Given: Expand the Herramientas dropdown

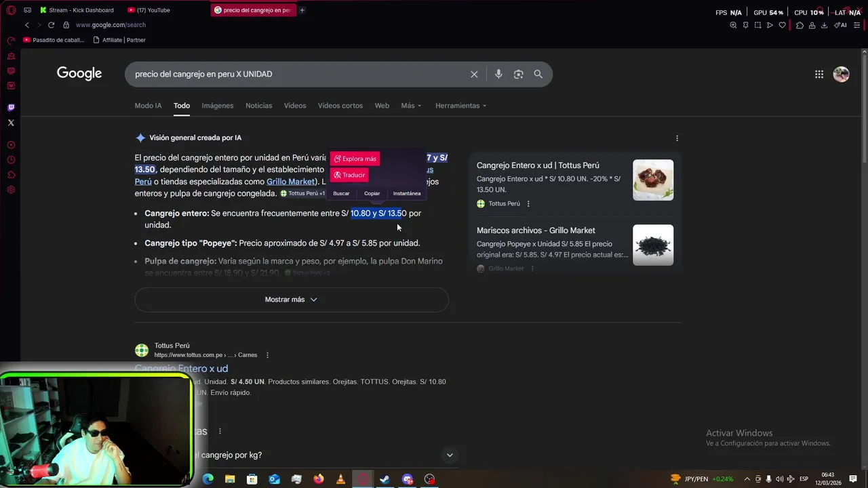Looking at the screenshot, I should point(461,106).
